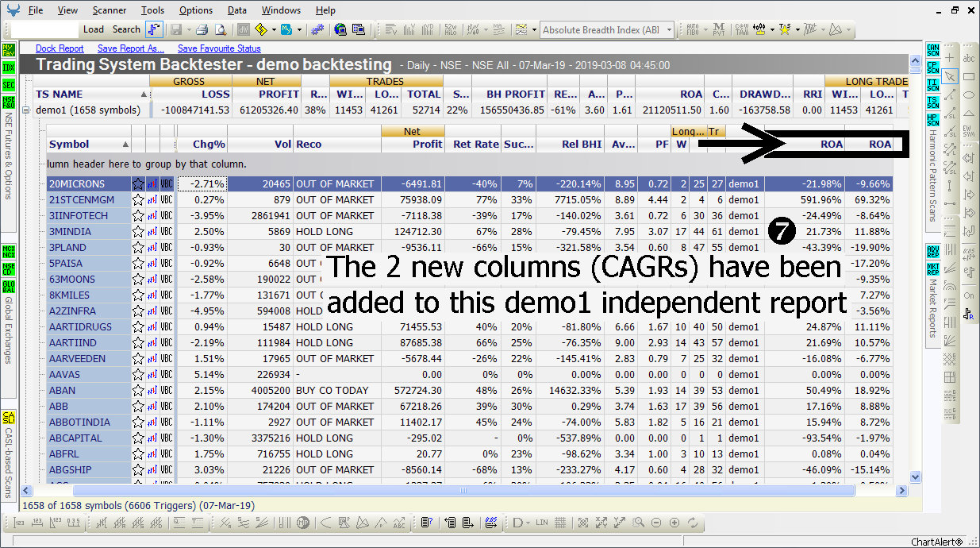Toggle favourite star for ABB
980x548 pixels.
point(138,406)
